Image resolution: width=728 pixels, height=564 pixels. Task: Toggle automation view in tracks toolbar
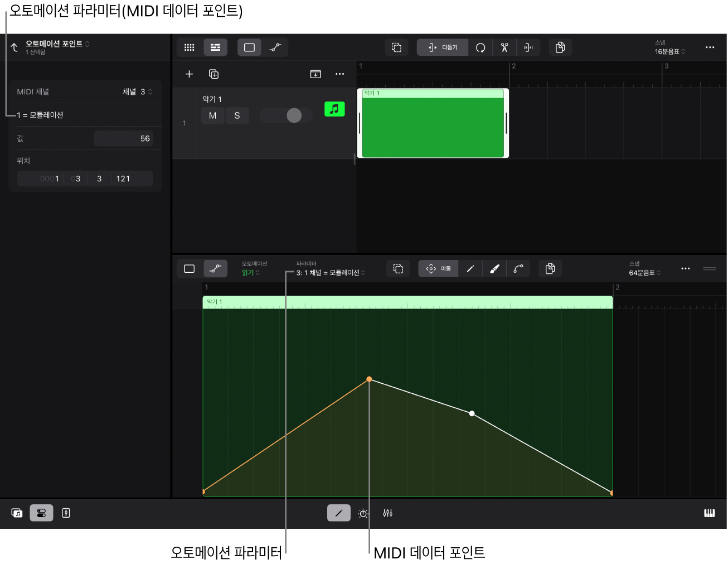pyautogui.click(x=275, y=47)
